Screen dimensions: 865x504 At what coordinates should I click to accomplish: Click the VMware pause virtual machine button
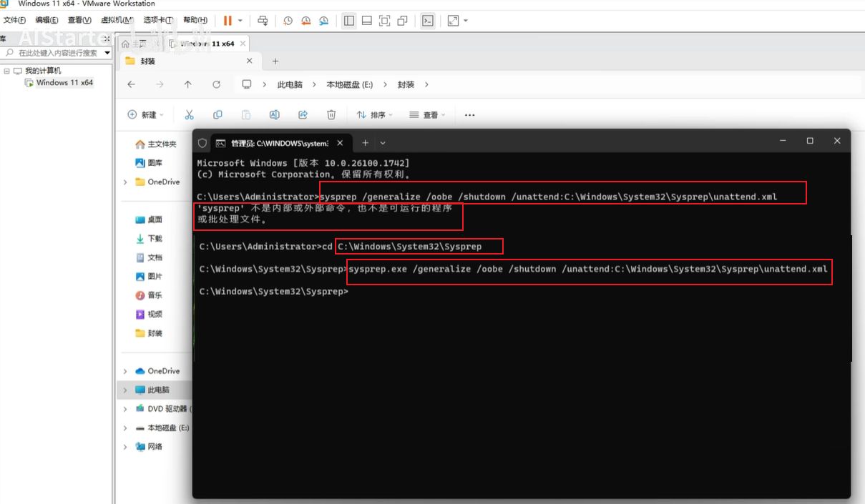(228, 21)
